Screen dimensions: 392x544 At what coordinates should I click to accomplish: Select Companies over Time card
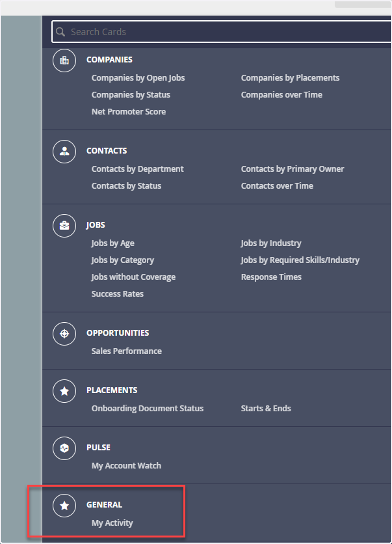pos(282,95)
